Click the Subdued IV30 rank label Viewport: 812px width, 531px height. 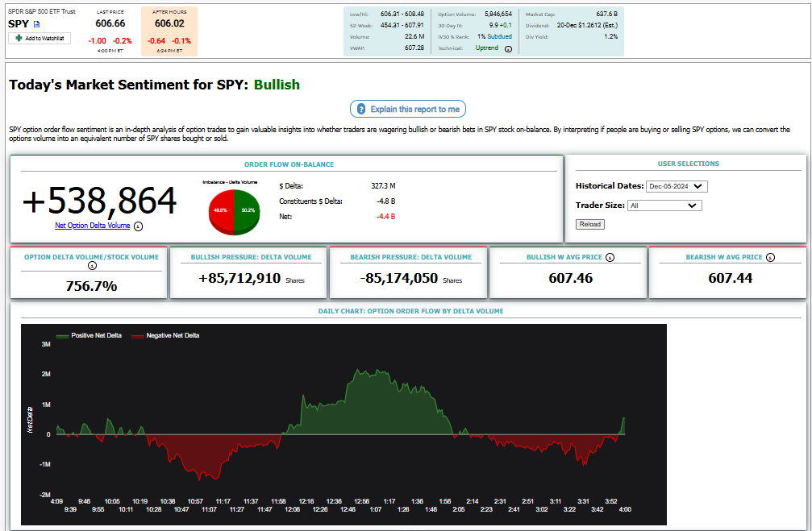click(x=500, y=37)
